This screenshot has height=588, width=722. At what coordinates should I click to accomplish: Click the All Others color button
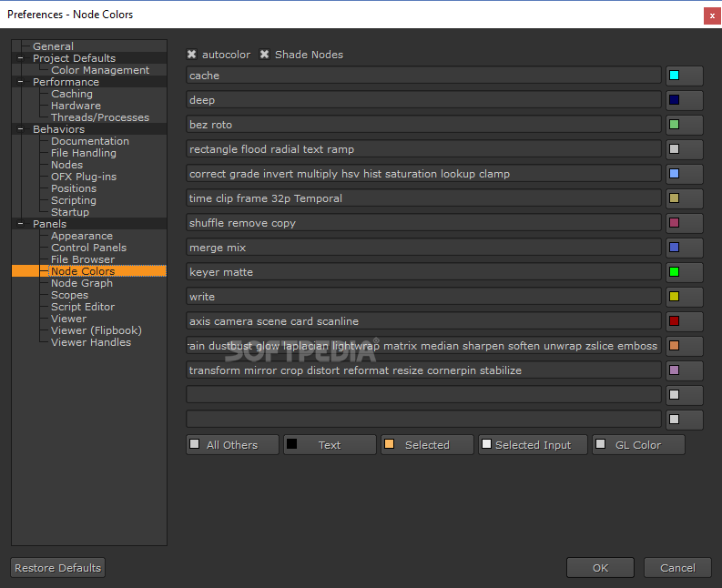(x=232, y=445)
